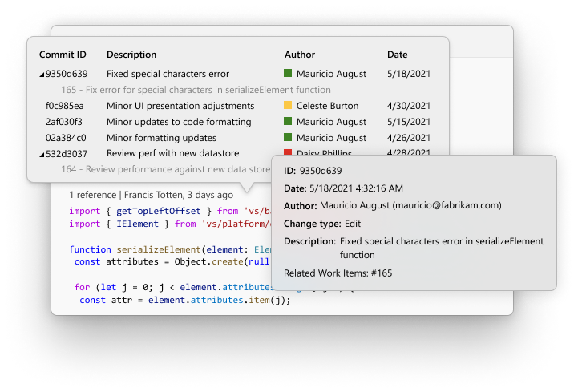Viewport: 574px width, 392px height.
Task: Sort by Description column header
Action: pyautogui.click(x=131, y=55)
